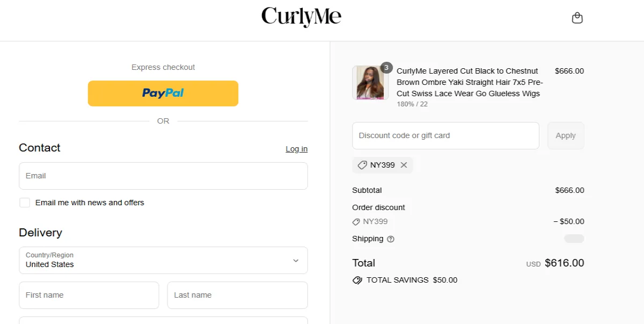The height and width of the screenshot is (324, 644).
Task: Open the Log in link
Action: click(296, 149)
